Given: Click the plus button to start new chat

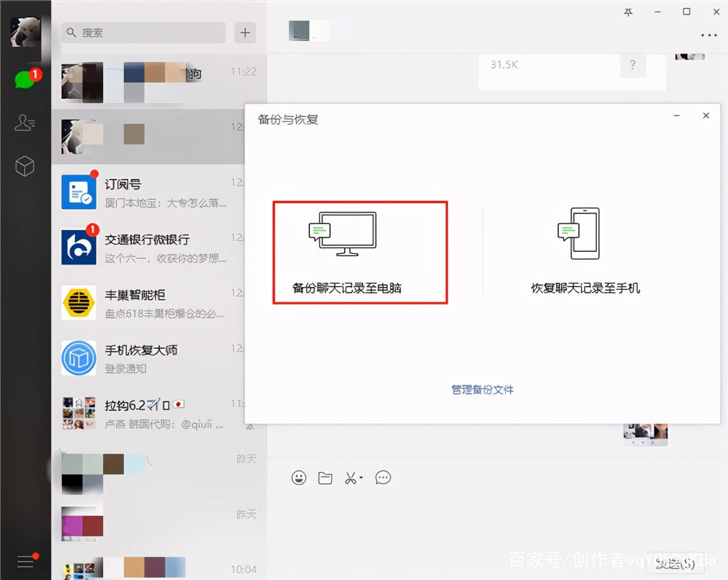Looking at the screenshot, I should pyautogui.click(x=245, y=33).
